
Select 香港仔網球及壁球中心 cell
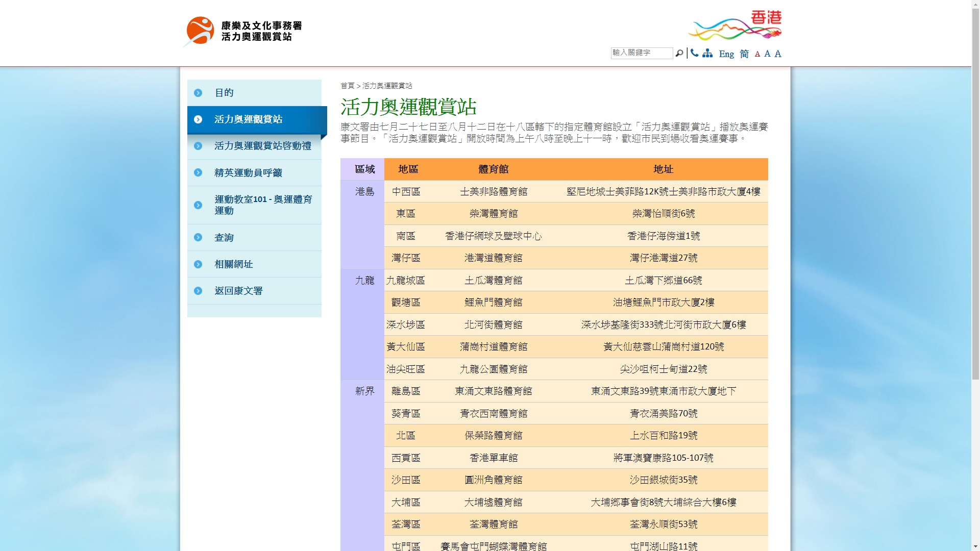[x=494, y=236]
